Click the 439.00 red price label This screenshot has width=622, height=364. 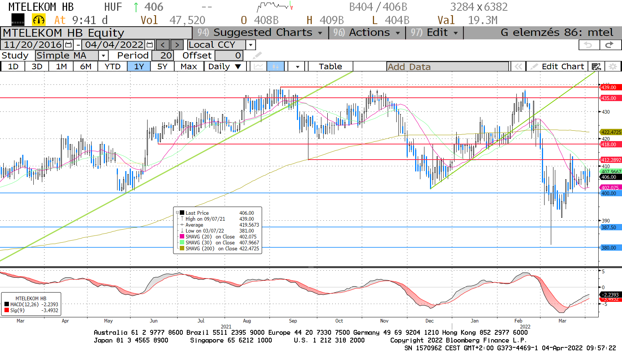point(610,87)
